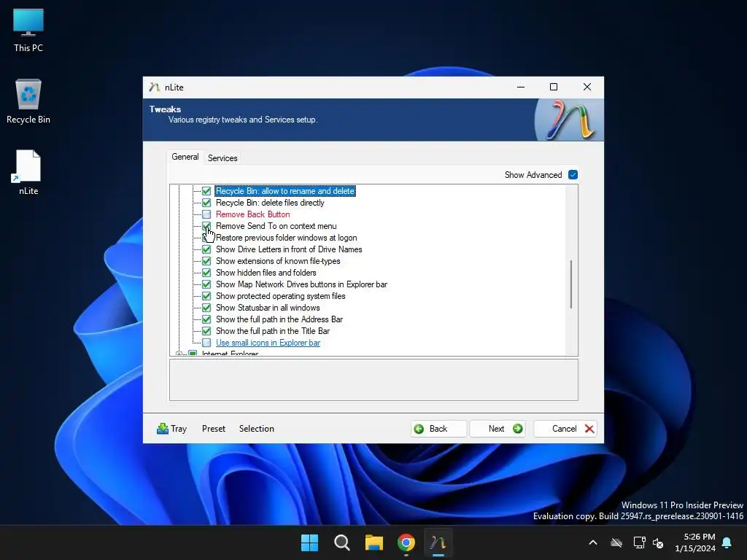Screen dimensions: 747x560
Task: Toggle Show Statusbar in all windows
Action: pyautogui.click(x=206, y=308)
